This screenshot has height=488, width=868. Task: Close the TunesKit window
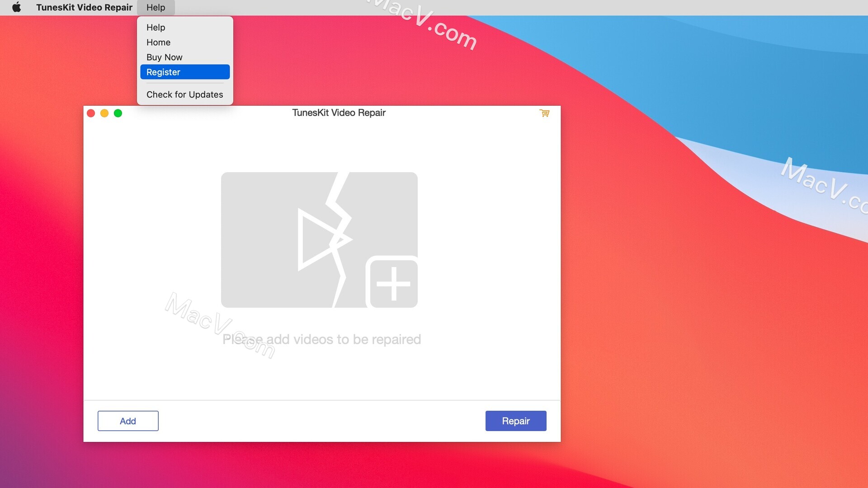[91, 113]
